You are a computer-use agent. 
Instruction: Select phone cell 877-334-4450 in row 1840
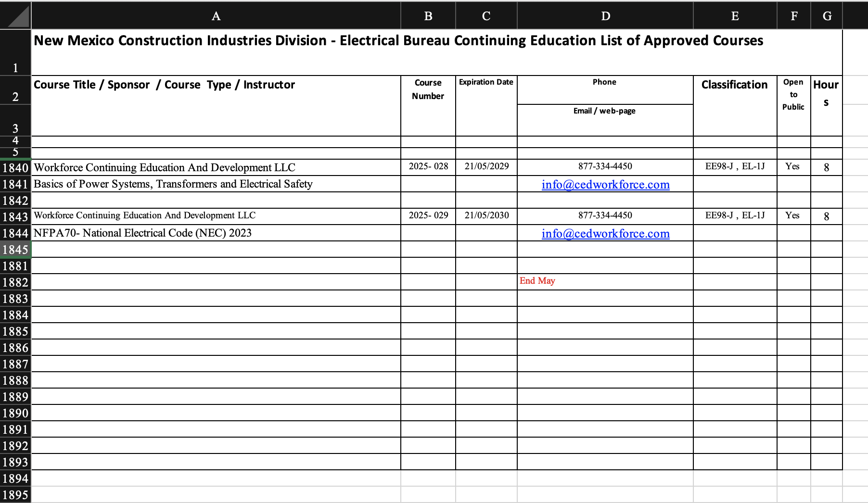click(605, 167)
